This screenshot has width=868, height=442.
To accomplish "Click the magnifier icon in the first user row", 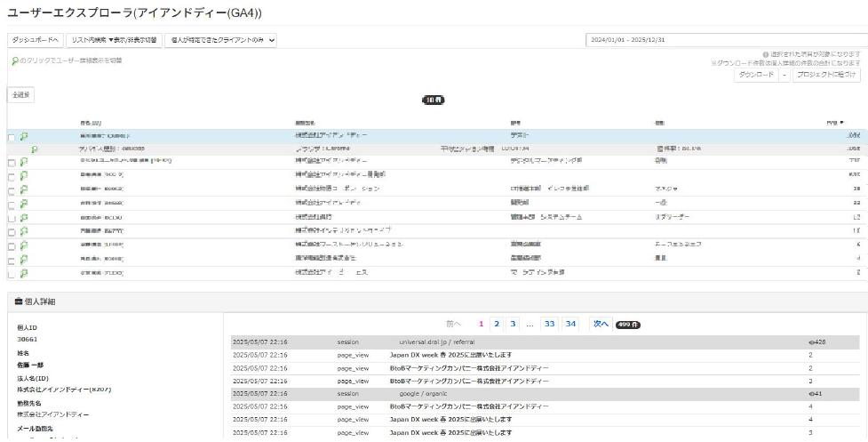I will click(x=24, y=136).
